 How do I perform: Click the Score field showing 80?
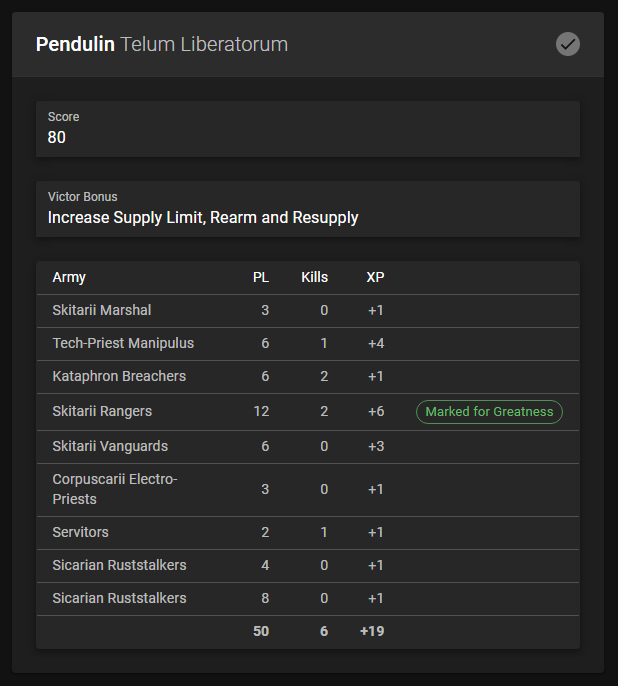(307, 128)
